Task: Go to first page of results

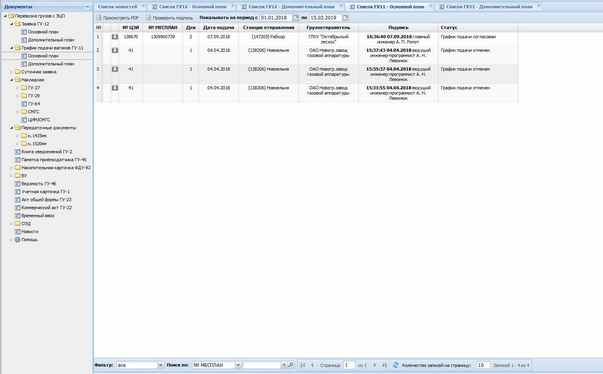Action: 303,365
